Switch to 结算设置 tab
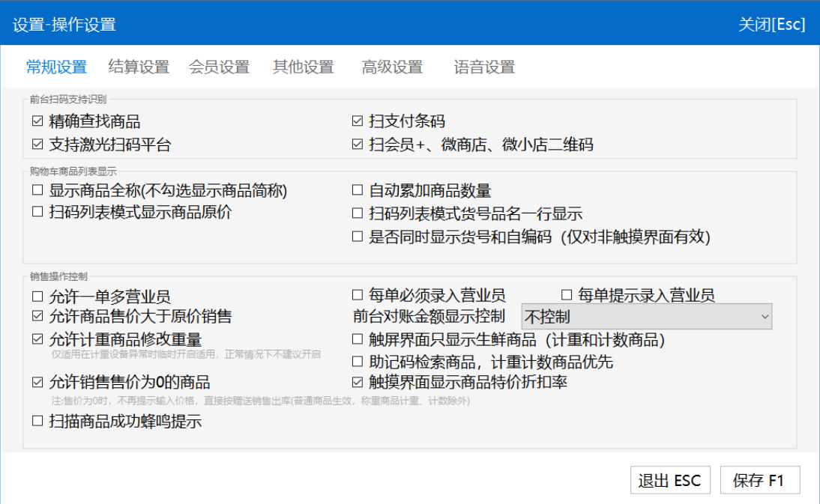The height and width of the screenshot is (504, 820). (x=139, y=67)
